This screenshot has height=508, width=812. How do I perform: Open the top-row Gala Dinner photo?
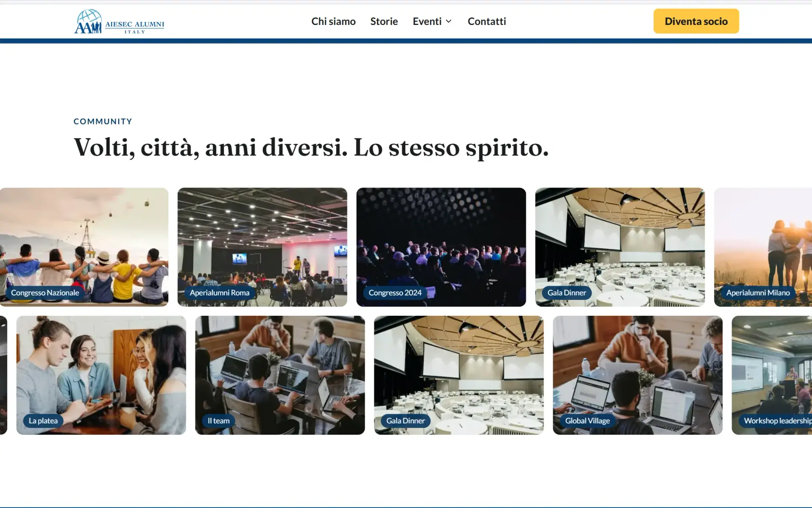point(620,247)
